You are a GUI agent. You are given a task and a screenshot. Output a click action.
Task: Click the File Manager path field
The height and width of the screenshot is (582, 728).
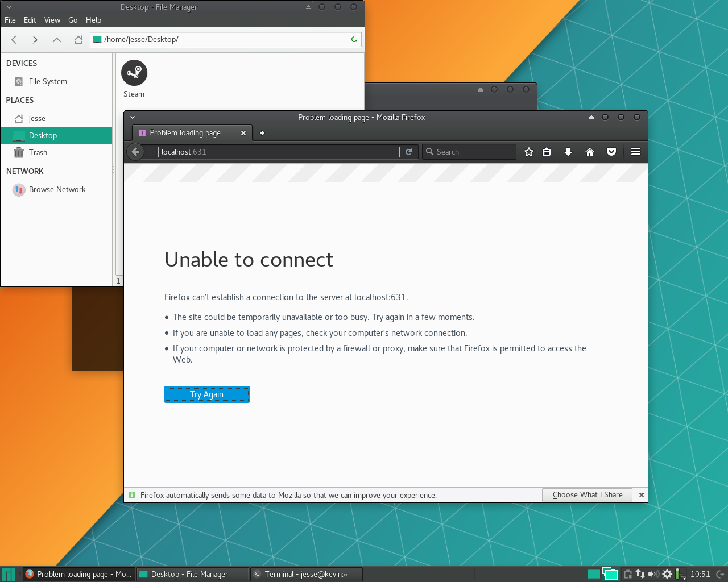coord(225,39)
